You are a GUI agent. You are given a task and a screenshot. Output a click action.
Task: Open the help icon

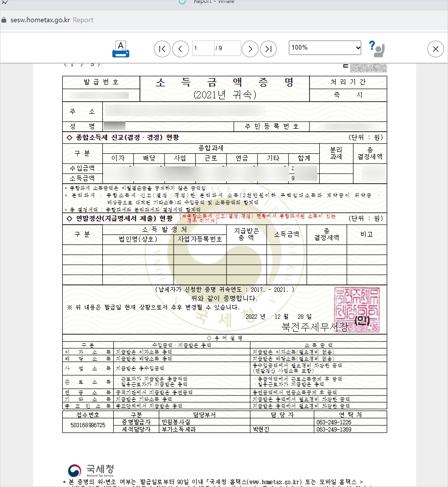(x=377, y=49)
